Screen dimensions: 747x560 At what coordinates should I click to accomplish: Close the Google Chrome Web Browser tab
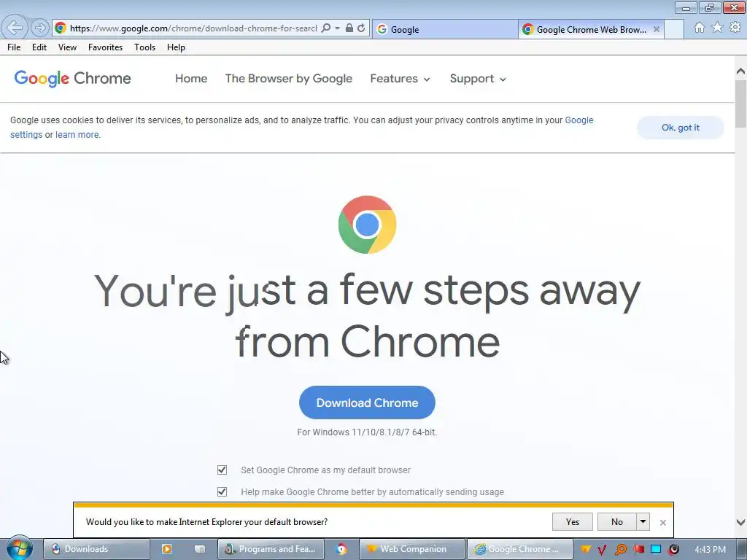[657, 29]
